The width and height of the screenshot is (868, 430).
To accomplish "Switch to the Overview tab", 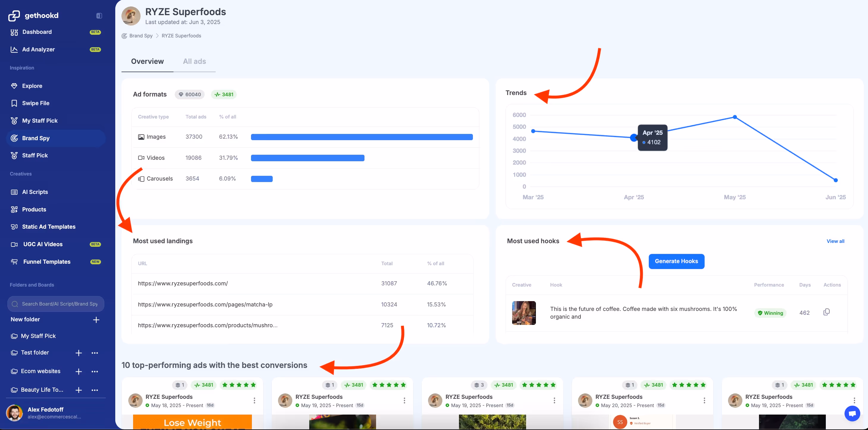I will pyautogui.click(x=147, y=61).
